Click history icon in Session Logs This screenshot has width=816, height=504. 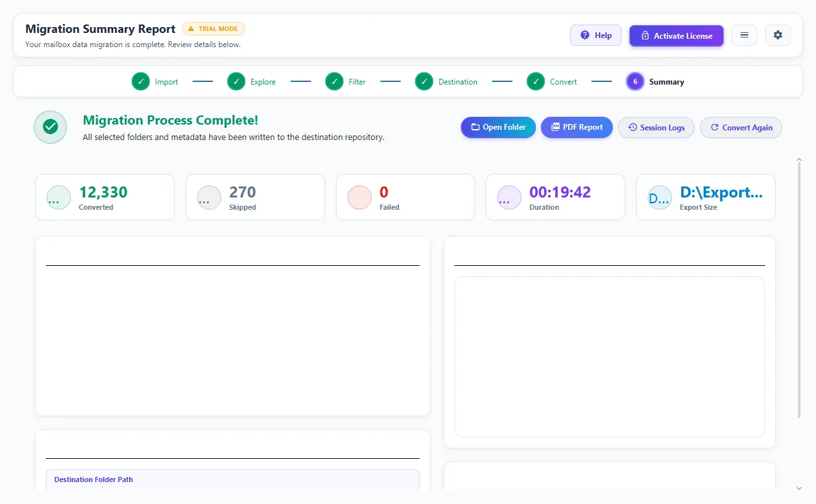pyautogui.click(x=633, y=127)
